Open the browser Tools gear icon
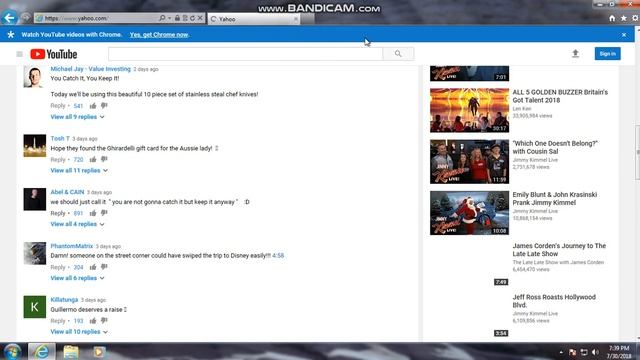640x360 pixels. coord(635,18)
